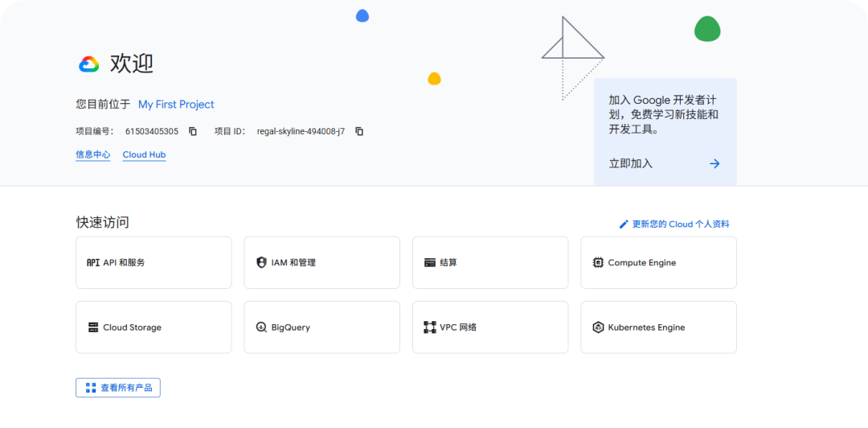Click the Cloud Storage bucket icon
This screenshot has height=428, width=868.
click(x=93, y=327)
